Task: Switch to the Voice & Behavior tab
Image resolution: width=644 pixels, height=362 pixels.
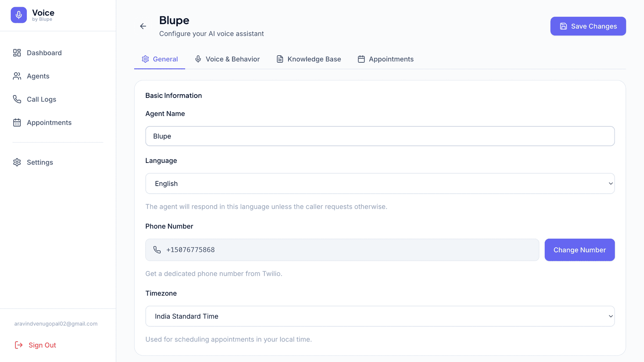Action: (227, 59)
